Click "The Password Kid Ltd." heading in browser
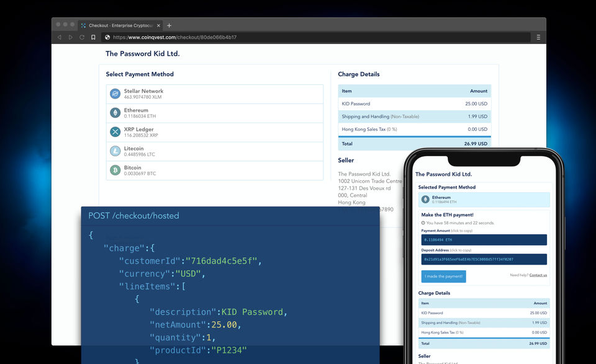596x364 pixels. pyautogui.click(x=143, y=53)
